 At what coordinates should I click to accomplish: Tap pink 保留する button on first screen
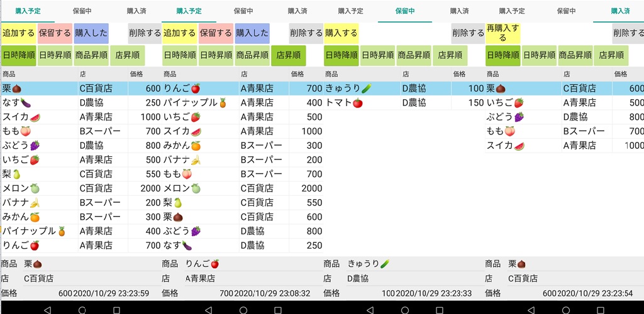pyautogui.click(x=55, y=33)
